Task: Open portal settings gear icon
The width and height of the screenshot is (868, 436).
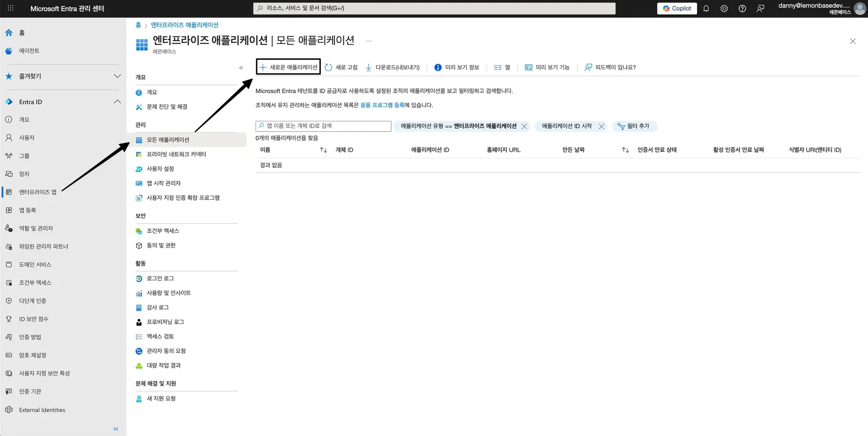Action: 724,9
